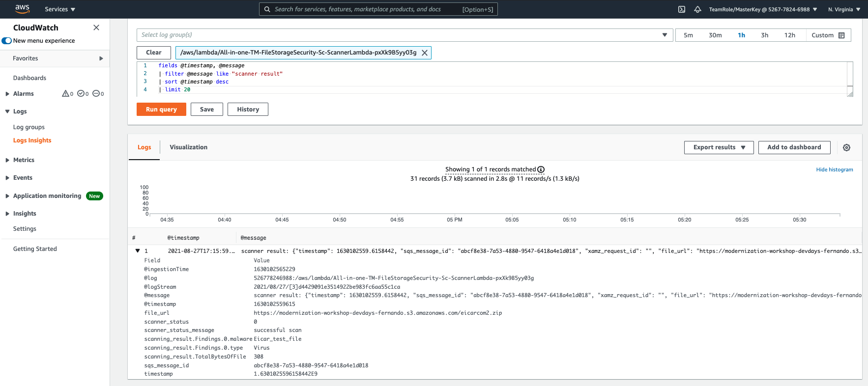Close the CloudWatch side panel

(x=96, y=28)
